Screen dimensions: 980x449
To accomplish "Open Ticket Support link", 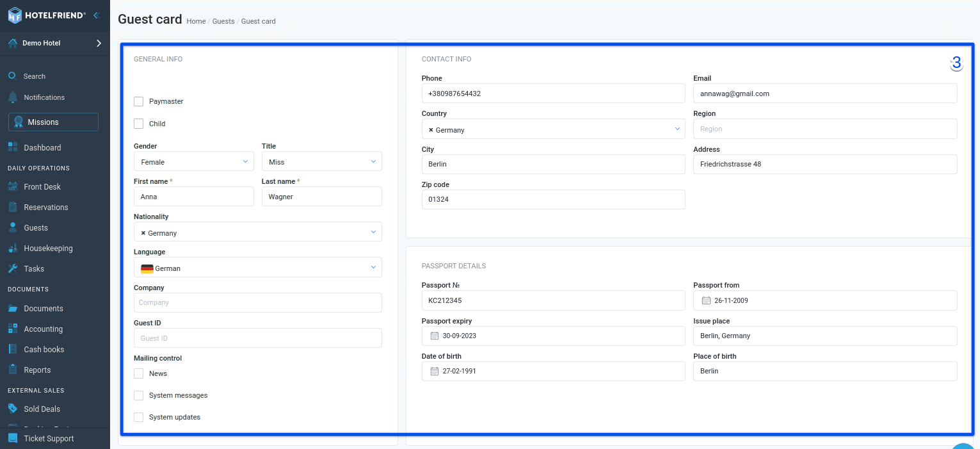I will 49,439.
